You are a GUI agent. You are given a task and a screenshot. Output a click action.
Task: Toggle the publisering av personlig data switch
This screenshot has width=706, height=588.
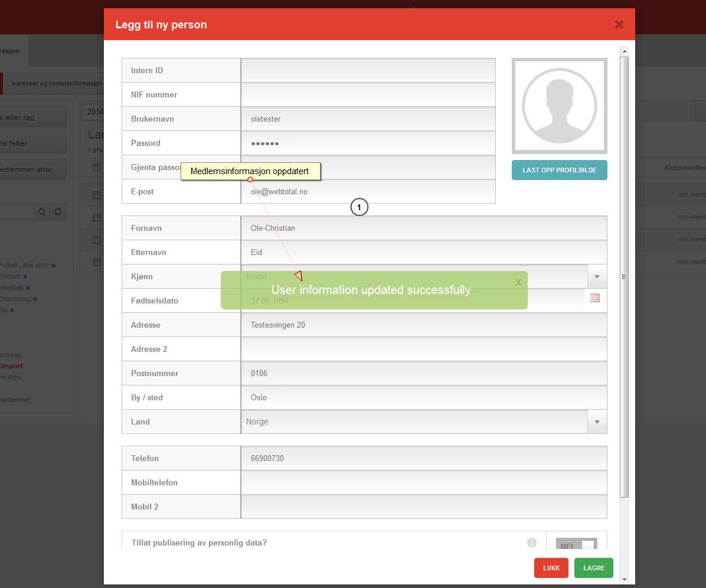tap(576, 544)
